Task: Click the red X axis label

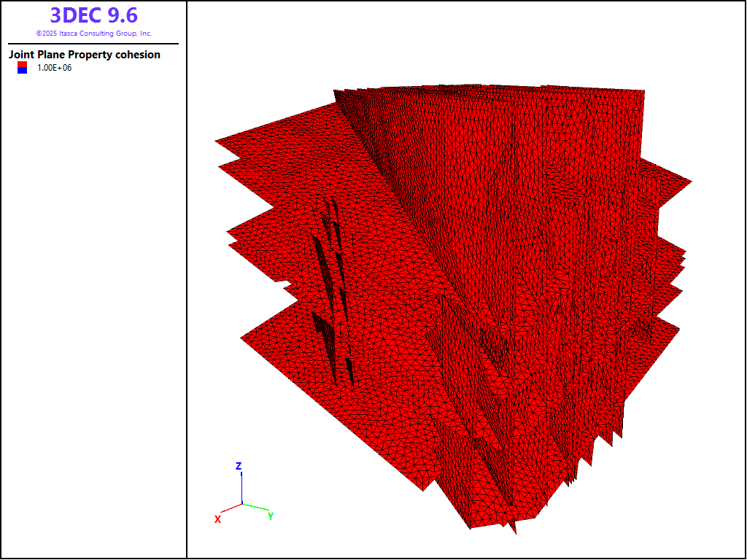Action: tap(217, 519)
